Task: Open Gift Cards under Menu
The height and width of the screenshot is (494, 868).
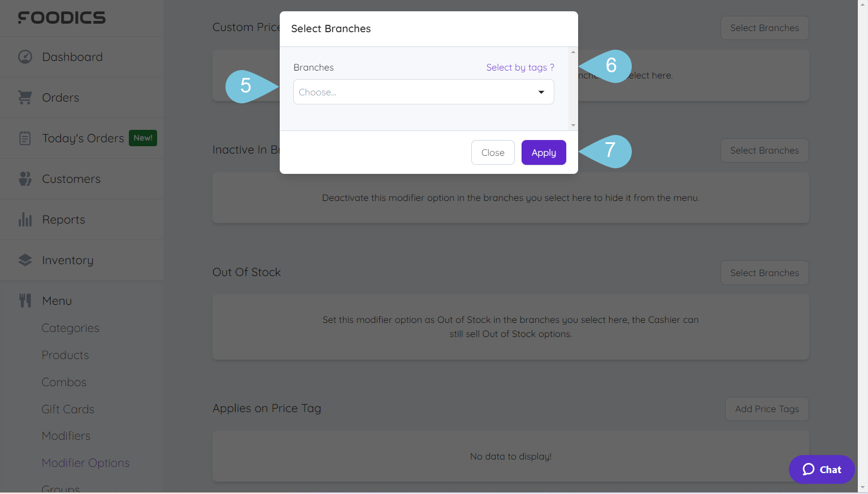Action: click(x=68, y=409)
